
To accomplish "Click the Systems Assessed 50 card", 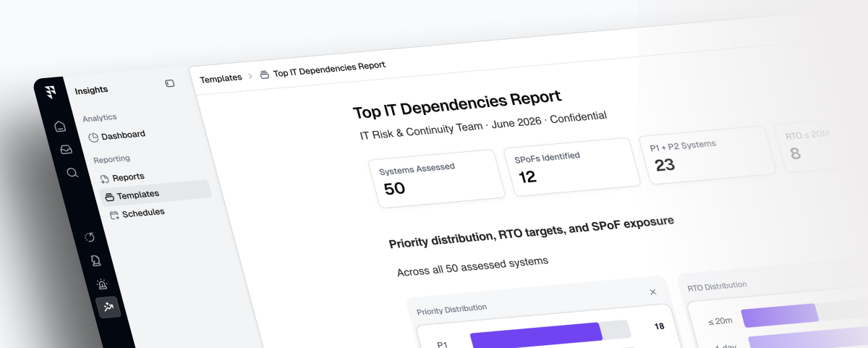I will (x=436, y=179).
